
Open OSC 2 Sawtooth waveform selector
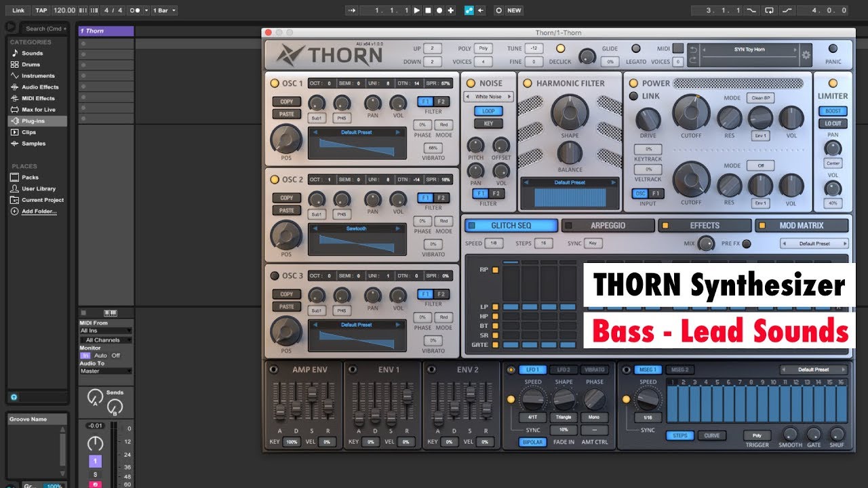coord(357,228)
